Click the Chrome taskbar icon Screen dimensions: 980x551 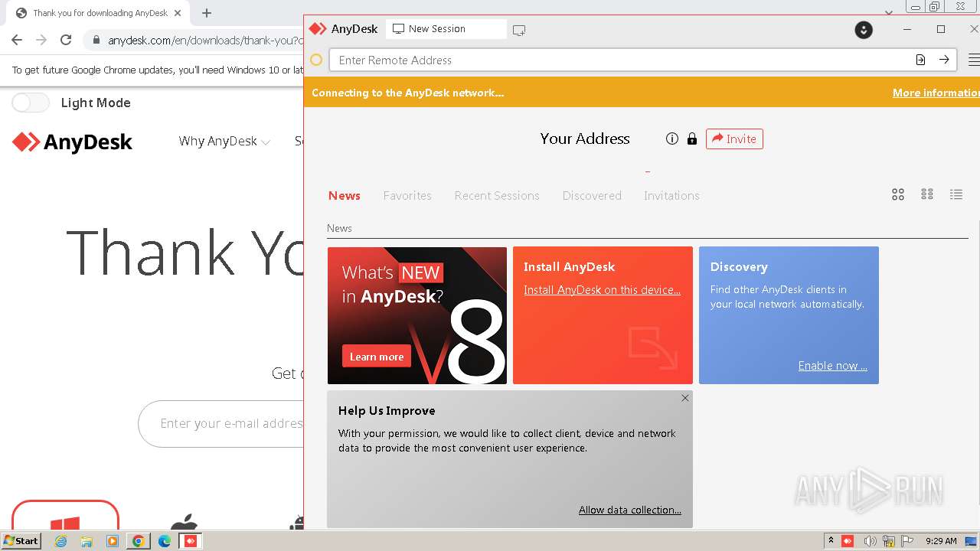[138, 541]
